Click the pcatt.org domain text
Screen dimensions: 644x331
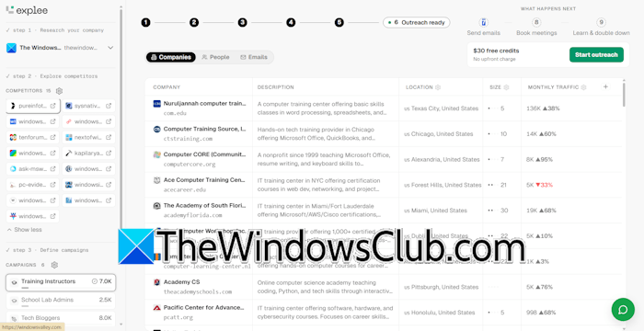(179, 317)
